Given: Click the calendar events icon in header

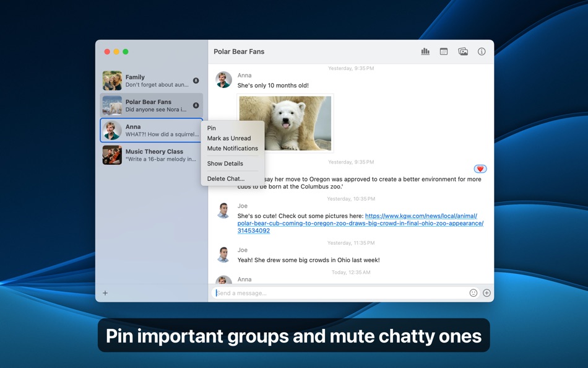Looking at the screenshot, I should [444, 51].
